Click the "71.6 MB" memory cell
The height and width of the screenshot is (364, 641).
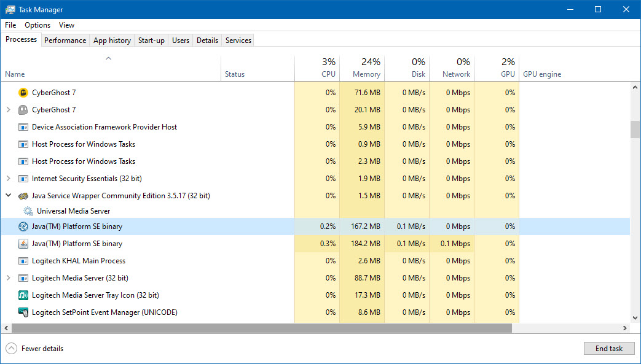click(362, 93)
